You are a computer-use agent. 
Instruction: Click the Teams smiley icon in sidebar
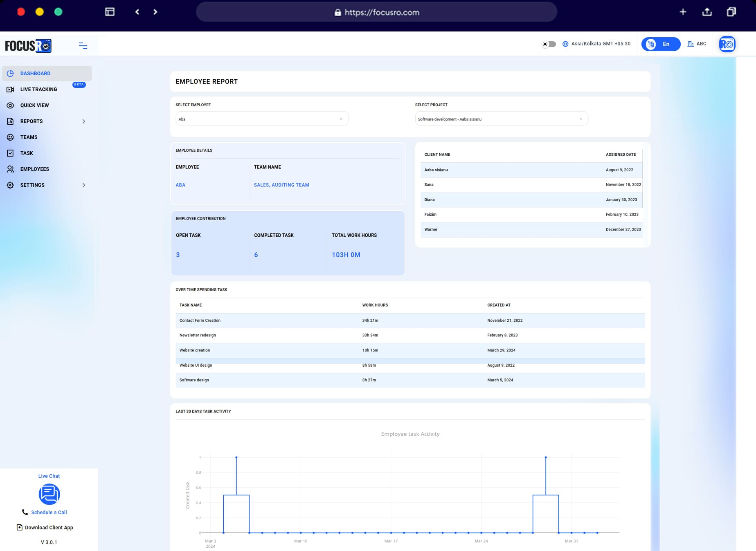[10, 137]
